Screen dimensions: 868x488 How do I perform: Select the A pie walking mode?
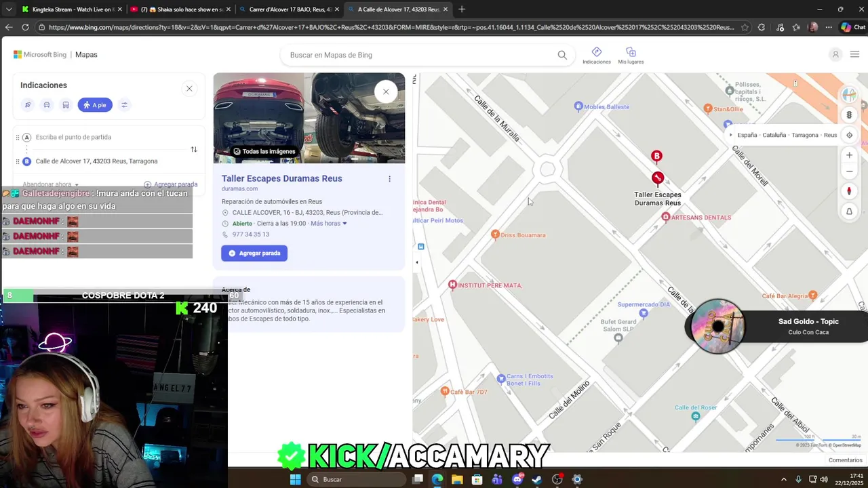(x=95, y=105)
